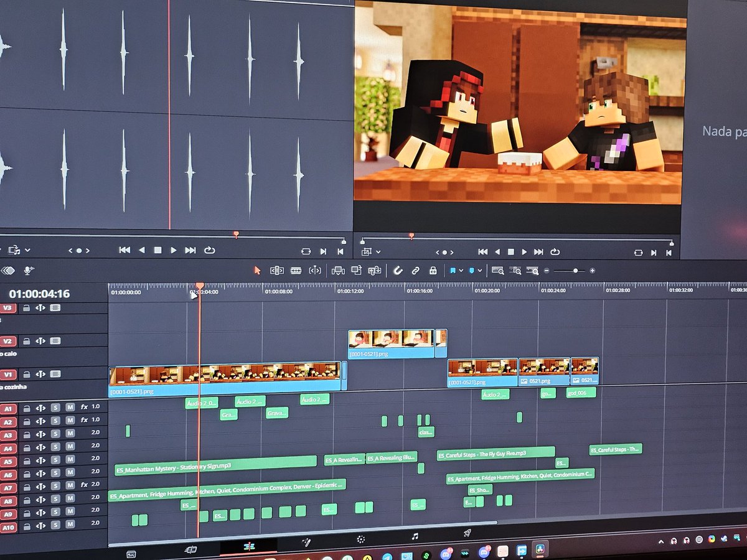Click the Detail Zoom icon
This screenshot has height=560, width=747.
click(515, 271)
